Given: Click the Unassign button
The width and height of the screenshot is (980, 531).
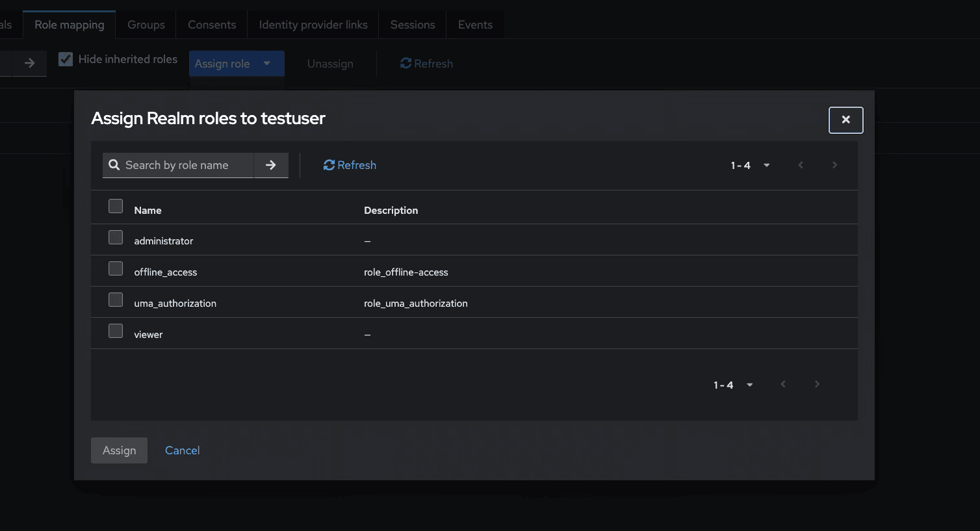Looking at the screenshot, I should click(330, 64).
